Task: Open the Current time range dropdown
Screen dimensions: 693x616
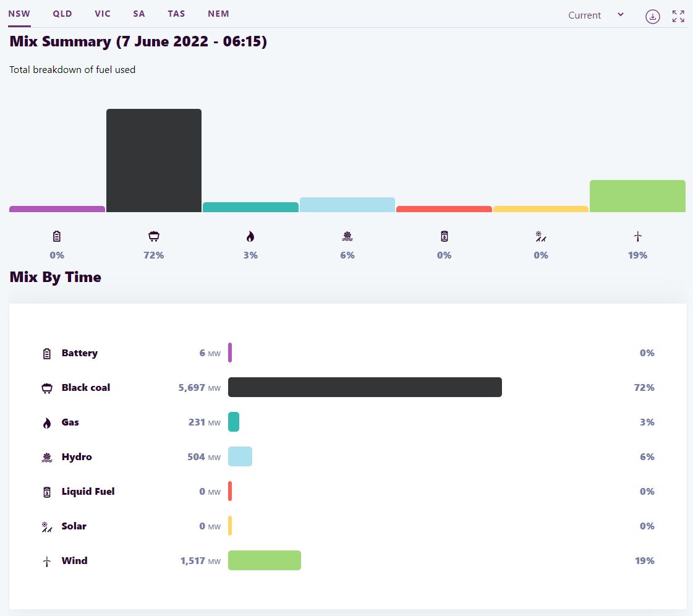Action: coord(596,15)
